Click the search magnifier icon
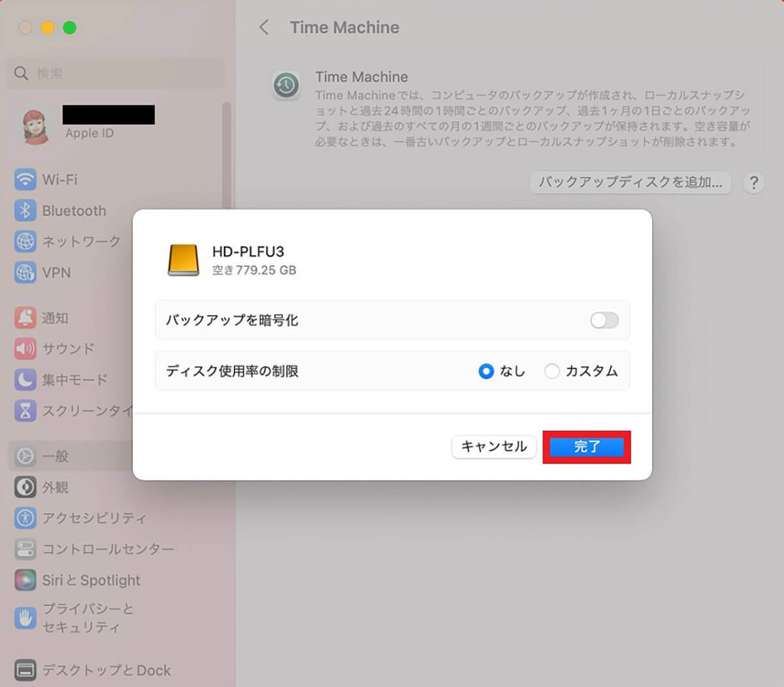The image size is (784, 687). tap(22, 73)
